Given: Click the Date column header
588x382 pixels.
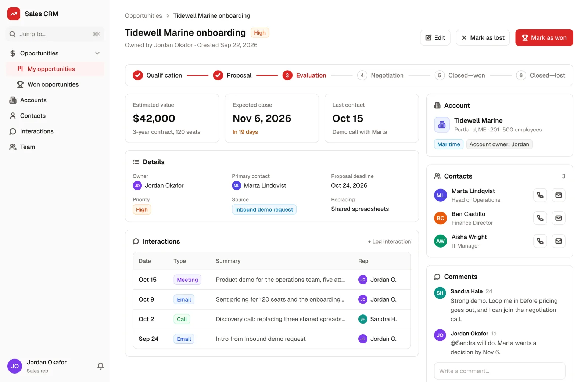Looking at the screenshot, I should [145, 261].
